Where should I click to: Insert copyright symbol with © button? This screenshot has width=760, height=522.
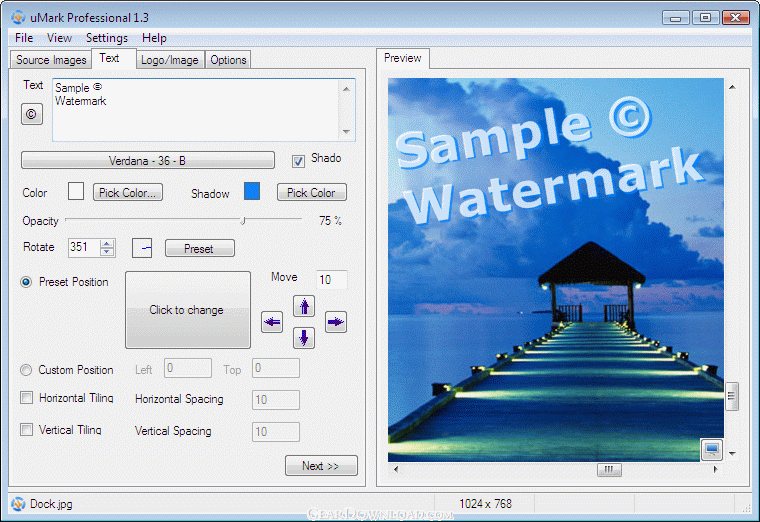click(32, 114)
